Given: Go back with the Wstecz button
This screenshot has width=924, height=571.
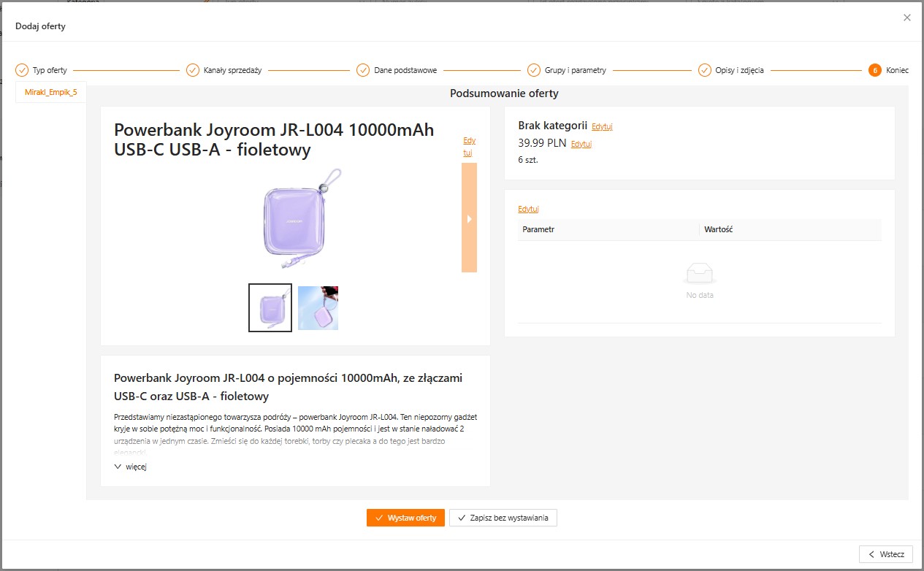Looking at the screenshot, I should tap(886, 554).
